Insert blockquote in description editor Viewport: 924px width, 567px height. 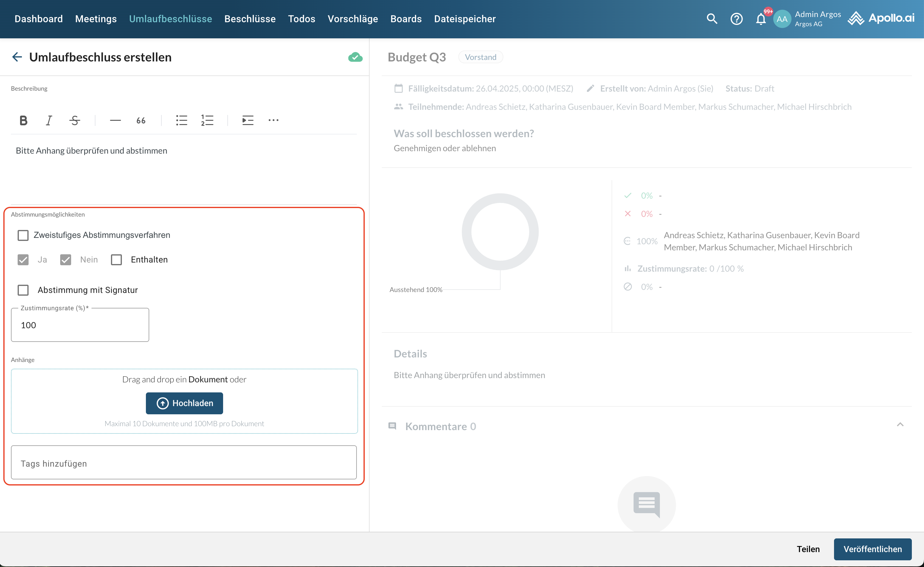click(141, 120)
